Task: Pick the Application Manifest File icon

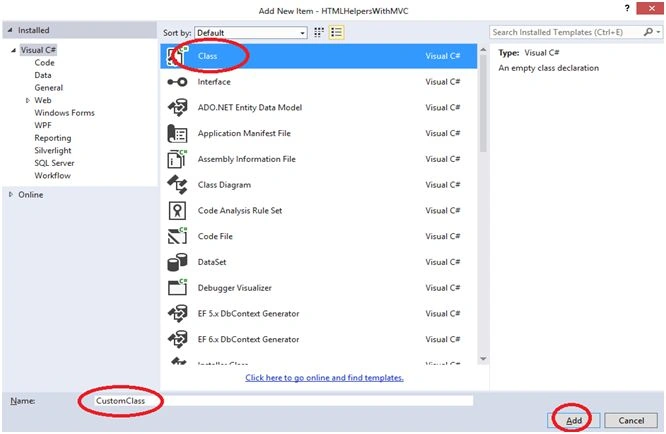Action: pos(177,133)
